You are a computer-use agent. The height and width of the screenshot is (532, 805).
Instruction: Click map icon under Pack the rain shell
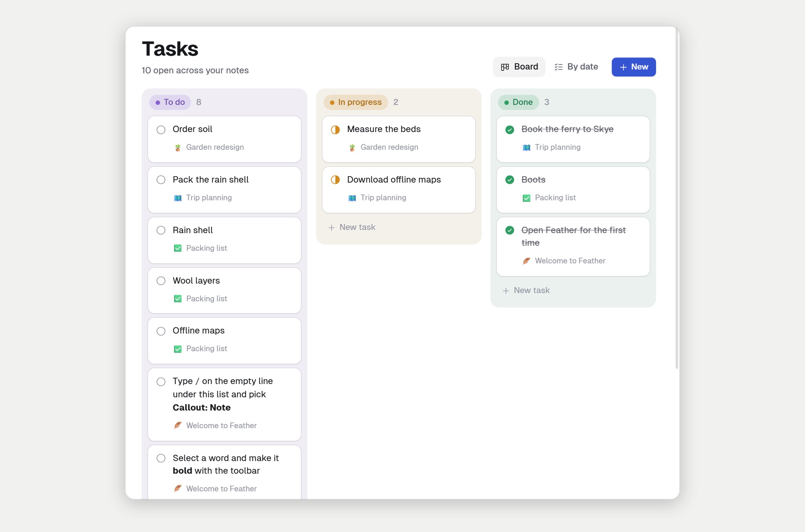pyautogui.click(x=178, y=198)
